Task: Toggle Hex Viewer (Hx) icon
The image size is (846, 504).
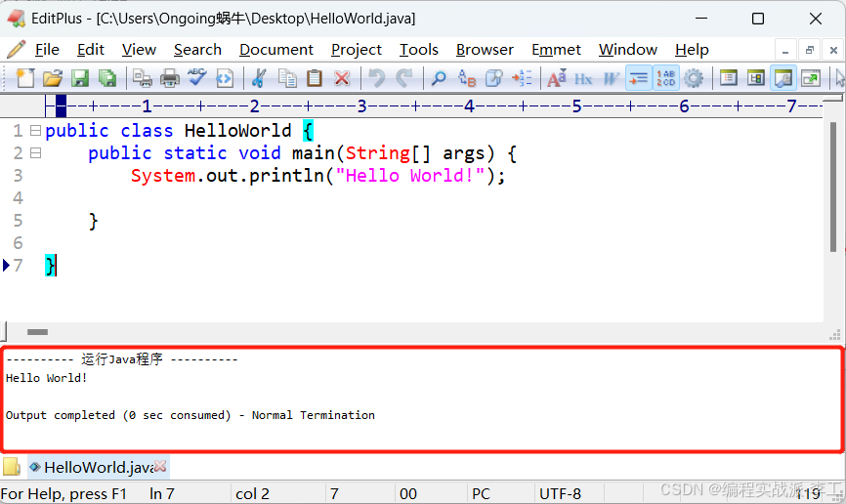Action: coord(583,78)
